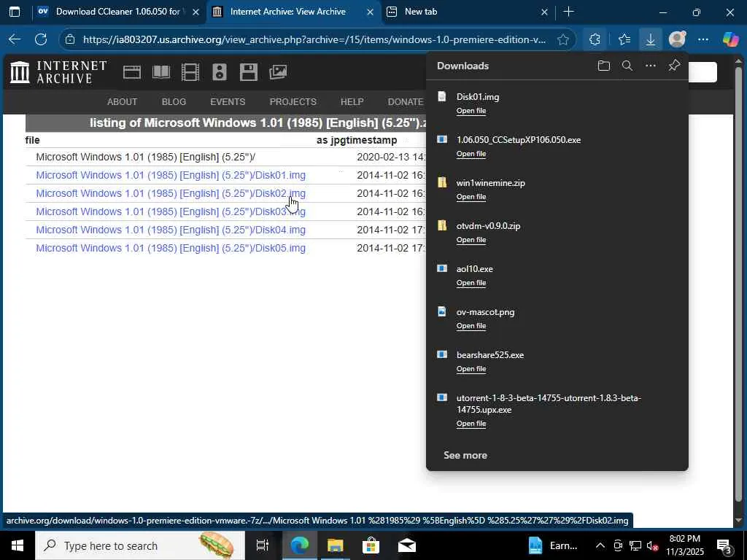Open the Windows Start button

point(18,545)
